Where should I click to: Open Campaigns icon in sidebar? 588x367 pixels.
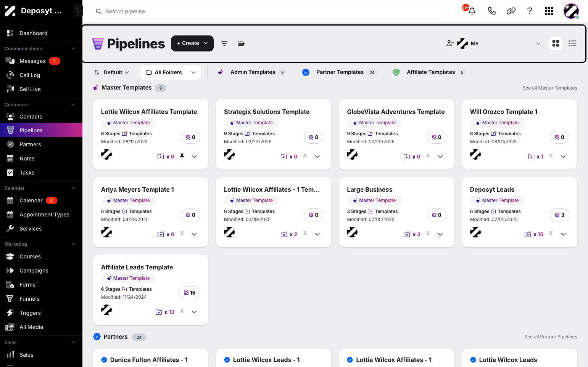pos(10,271)
